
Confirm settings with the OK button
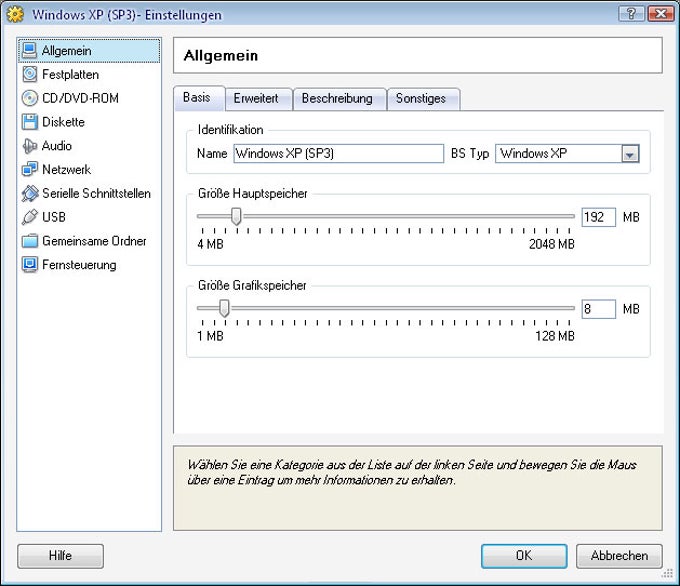[x=524, y=556]
